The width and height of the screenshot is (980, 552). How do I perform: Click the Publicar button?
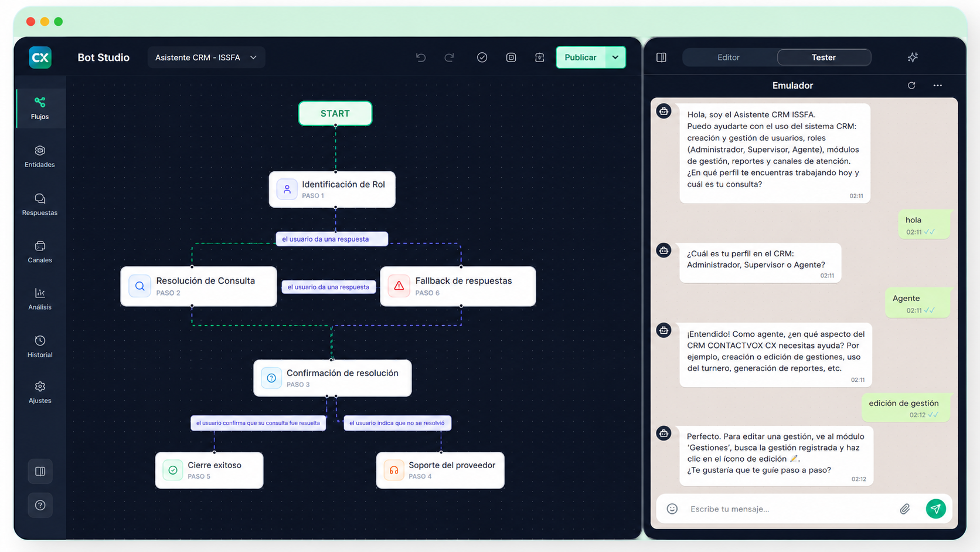pos(580,57)
